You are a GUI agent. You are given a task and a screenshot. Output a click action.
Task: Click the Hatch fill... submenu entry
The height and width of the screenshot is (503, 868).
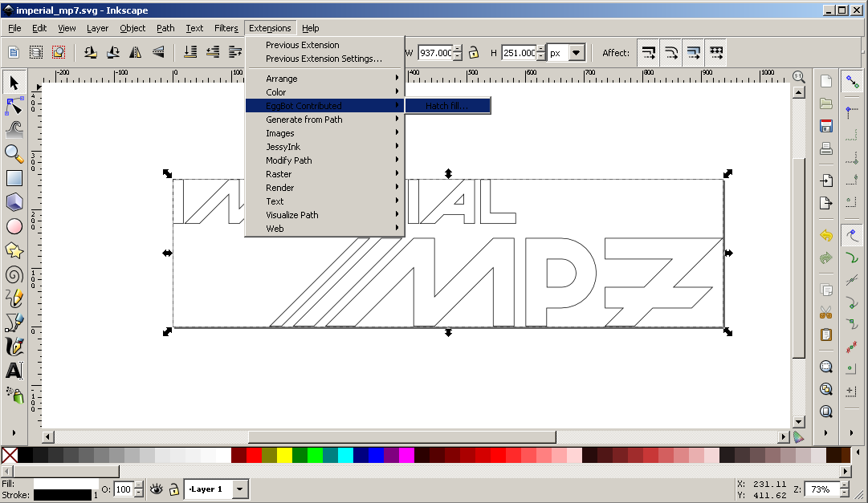pyautogui.click(x=446, y=106)
